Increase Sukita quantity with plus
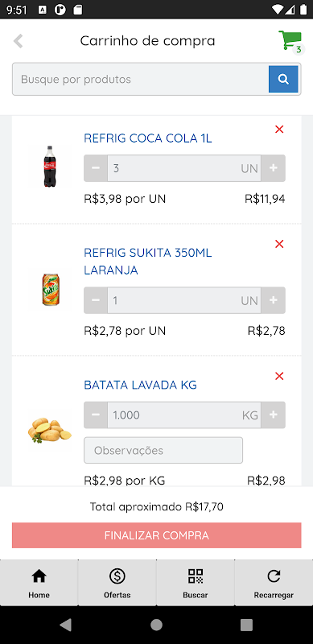The height and width of the screenshot is (644, 313). [273, 300]
